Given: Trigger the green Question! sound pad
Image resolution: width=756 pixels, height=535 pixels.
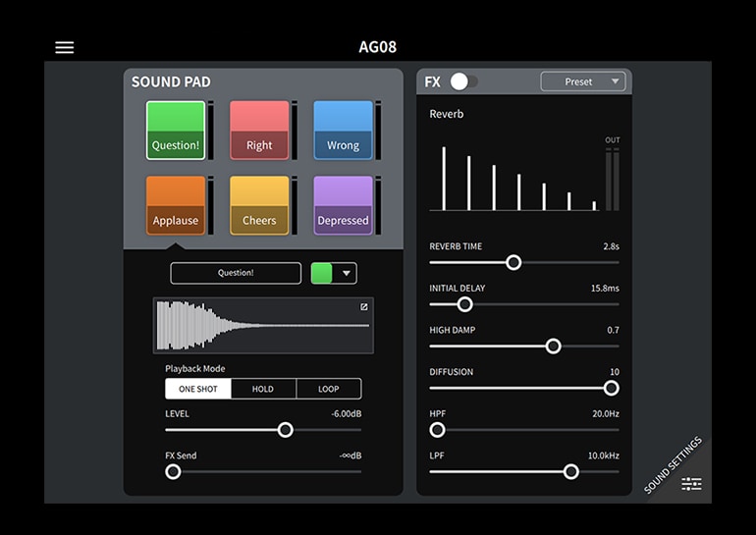Looking at the screenshot, I should coord(176,130).
